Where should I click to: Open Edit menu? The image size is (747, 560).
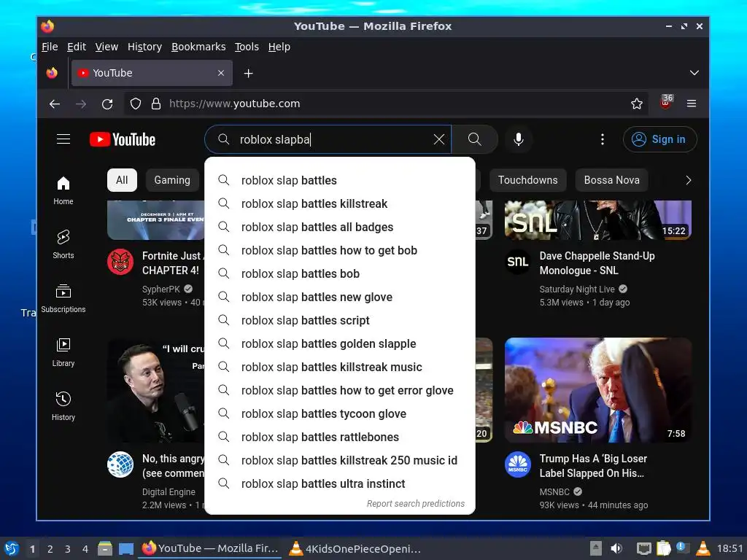76,47
